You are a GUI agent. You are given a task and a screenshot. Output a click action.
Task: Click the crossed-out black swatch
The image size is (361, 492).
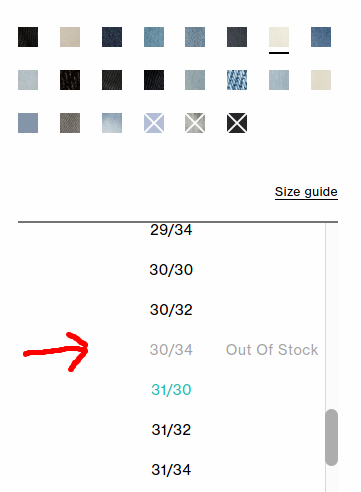[237, 123]
